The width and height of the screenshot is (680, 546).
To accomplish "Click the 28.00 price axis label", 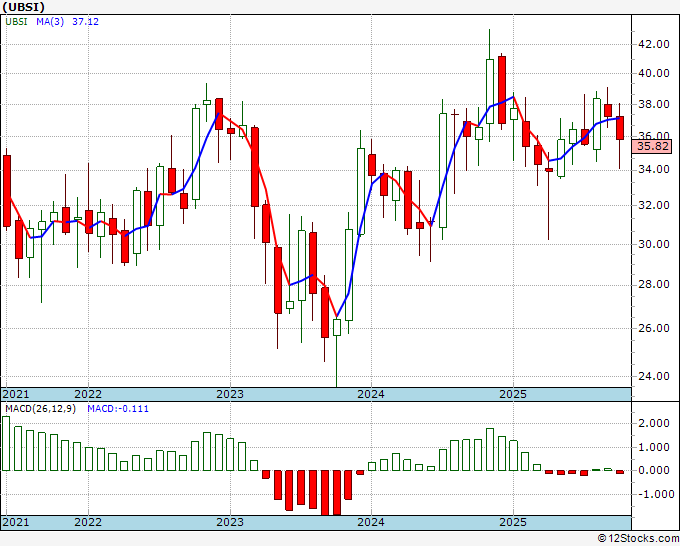I will (654, 284).
